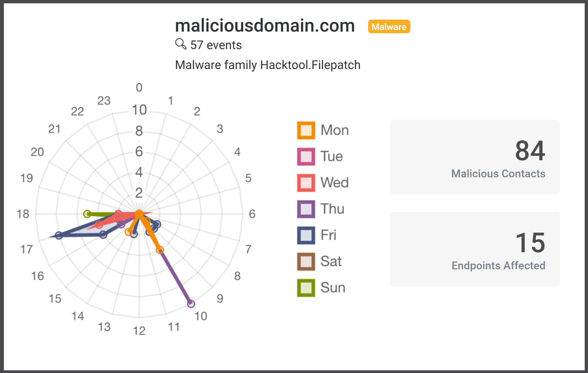The width and height of the screenshot is (588, 373).
Task: Click the orange Mon data point near hour 11
Action: pos(160,250)
